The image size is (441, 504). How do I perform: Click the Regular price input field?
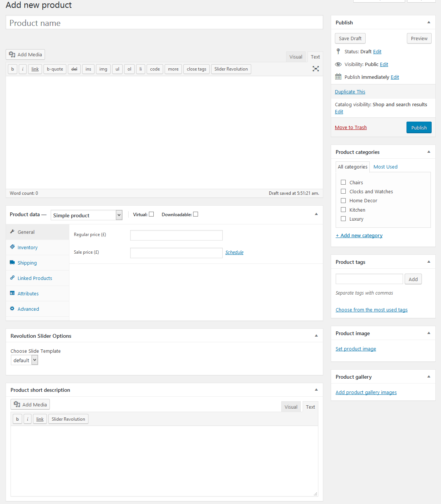pyautogui.click(x=176, y=235)
